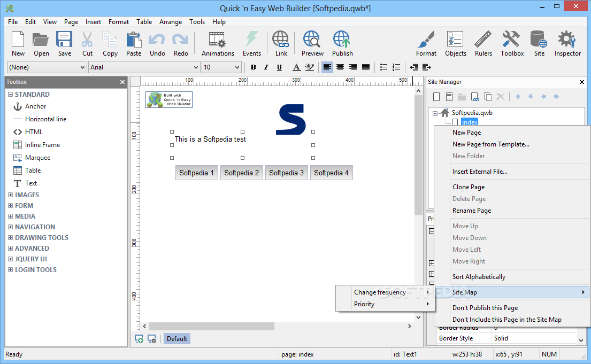
Task: Enable left text alignment
Action: tap(327, 67)
